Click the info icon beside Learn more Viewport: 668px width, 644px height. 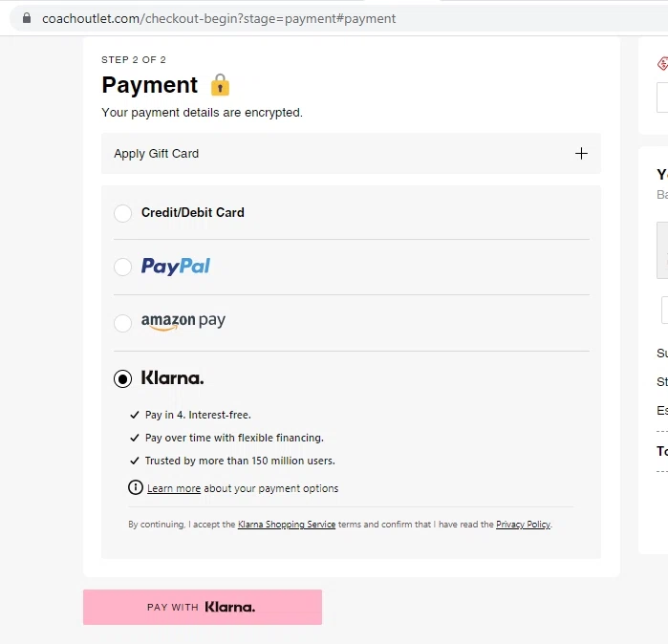coord(136,488)
